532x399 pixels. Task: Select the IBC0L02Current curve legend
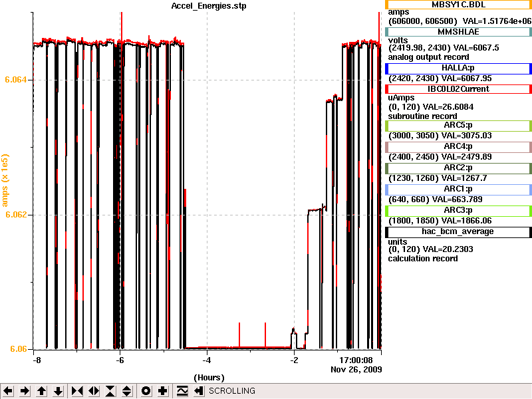(458, 89)
